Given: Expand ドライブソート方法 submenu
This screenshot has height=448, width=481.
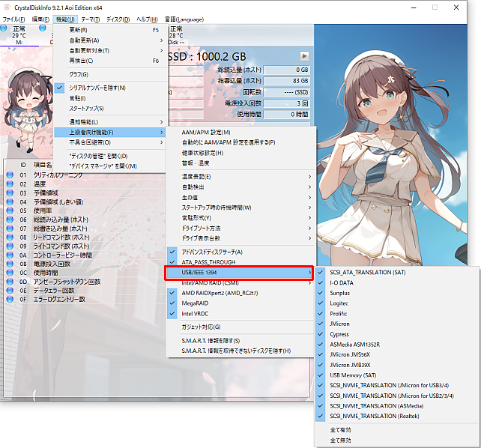Looking at the screenshot, I should 240,228.
